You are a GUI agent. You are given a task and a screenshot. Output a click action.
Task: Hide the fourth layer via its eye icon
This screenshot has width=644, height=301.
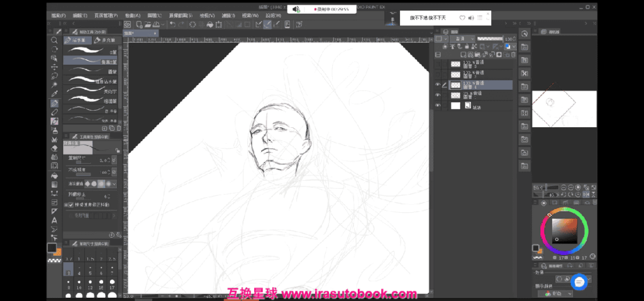438,95
